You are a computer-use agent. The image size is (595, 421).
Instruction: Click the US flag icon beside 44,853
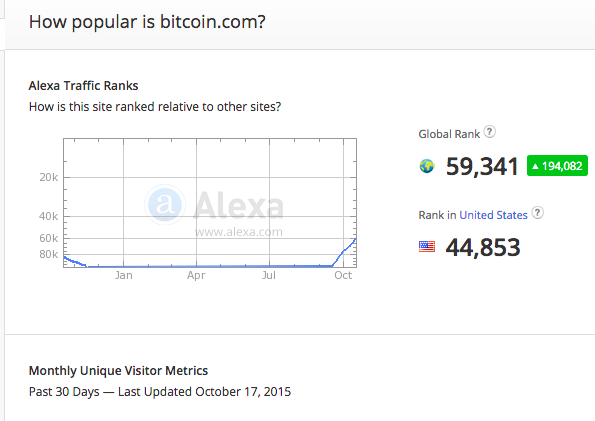click(427, 247)
